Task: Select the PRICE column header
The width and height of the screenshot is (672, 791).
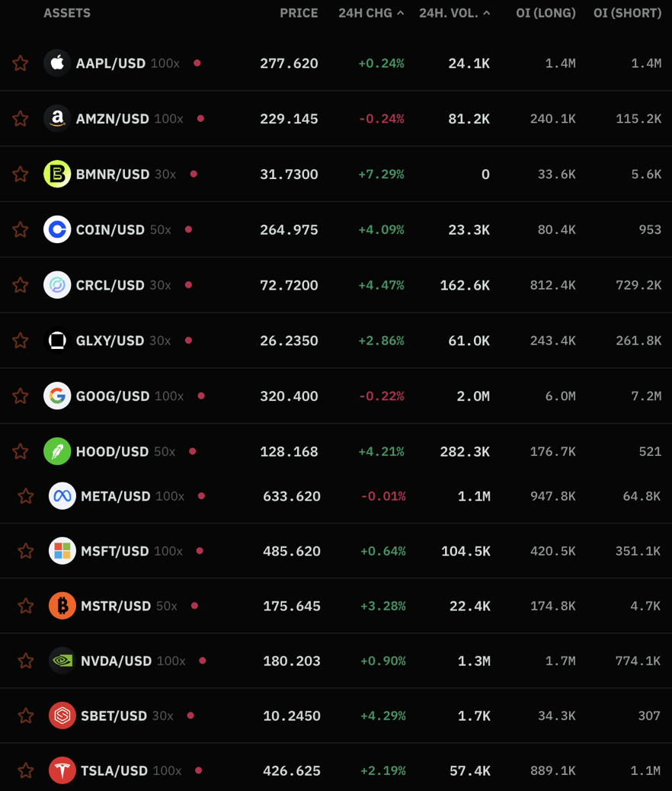Action: (x=299, y=13)
